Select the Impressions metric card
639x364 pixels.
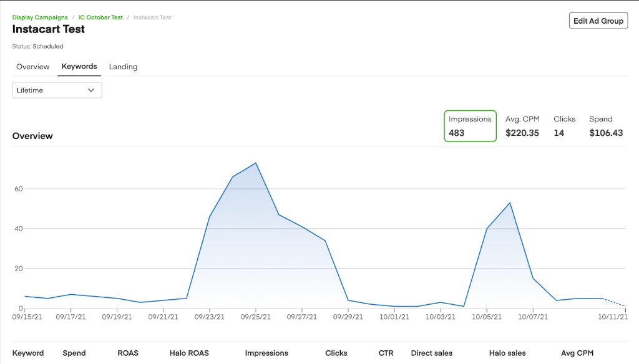click(x=470, y=126)
